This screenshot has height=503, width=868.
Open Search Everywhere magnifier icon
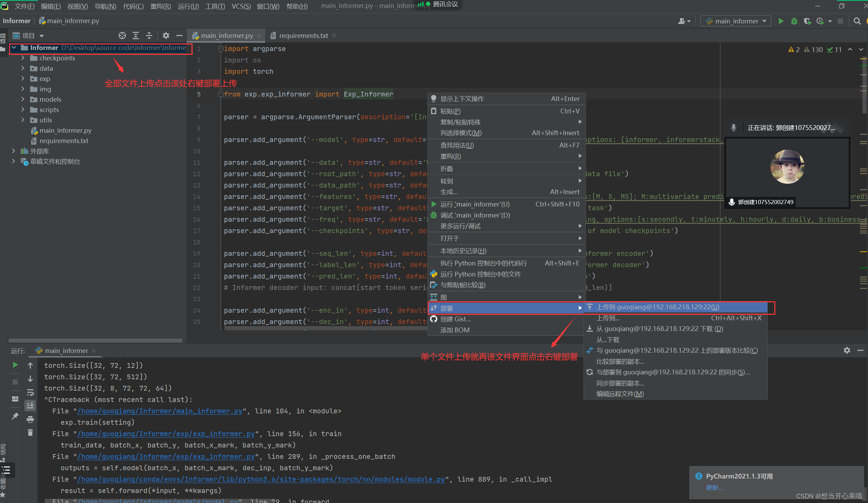click(857, 21)
